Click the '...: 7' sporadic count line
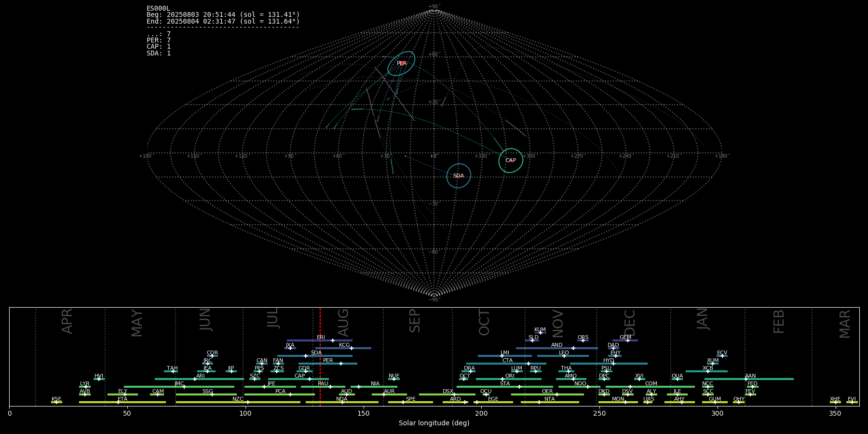The width and height of the screenshot is (868, 434). pyautogui.click(x=159, y=34)
